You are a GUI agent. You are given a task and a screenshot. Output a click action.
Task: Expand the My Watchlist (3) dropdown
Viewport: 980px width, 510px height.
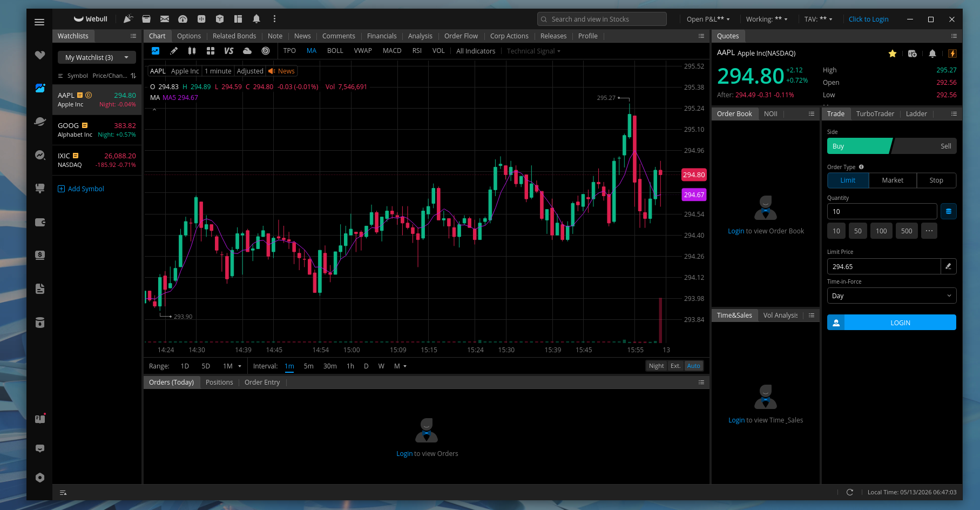point(97,57)
